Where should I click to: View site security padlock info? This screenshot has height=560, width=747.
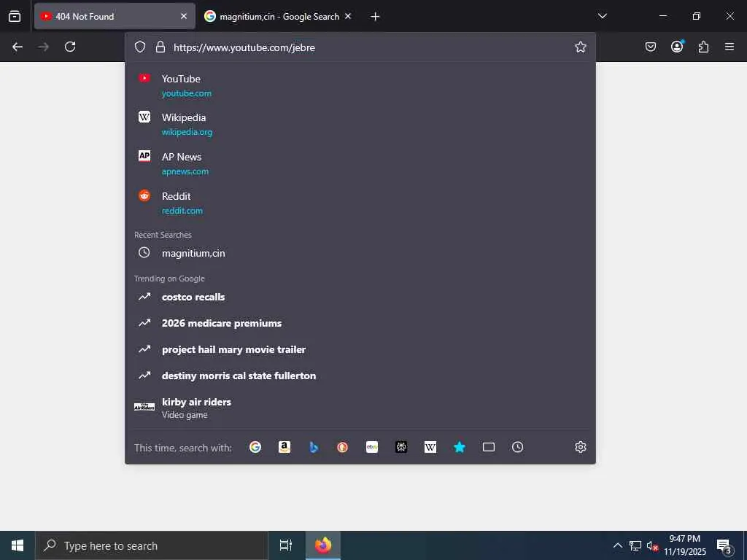[160, 47]
